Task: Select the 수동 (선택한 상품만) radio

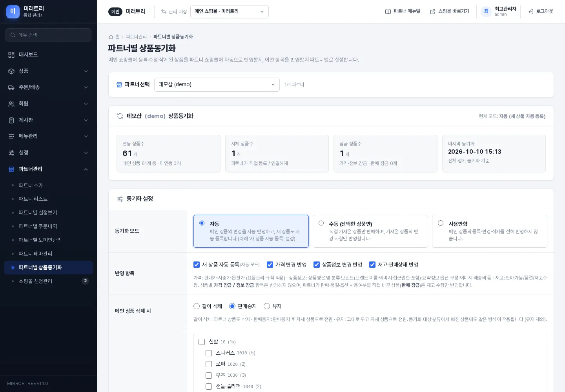Action: [x=321, y=223]
